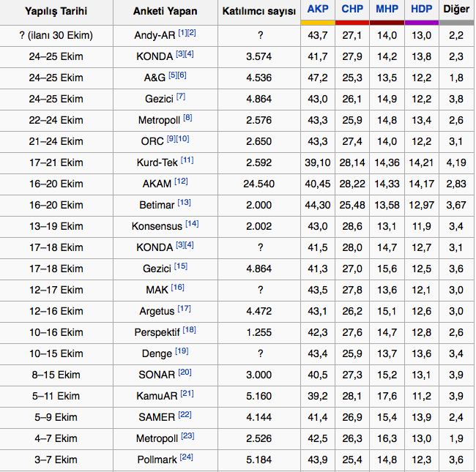
Task: Open footnote [20] beside SONAR
Action: click(x=185, y=372)
